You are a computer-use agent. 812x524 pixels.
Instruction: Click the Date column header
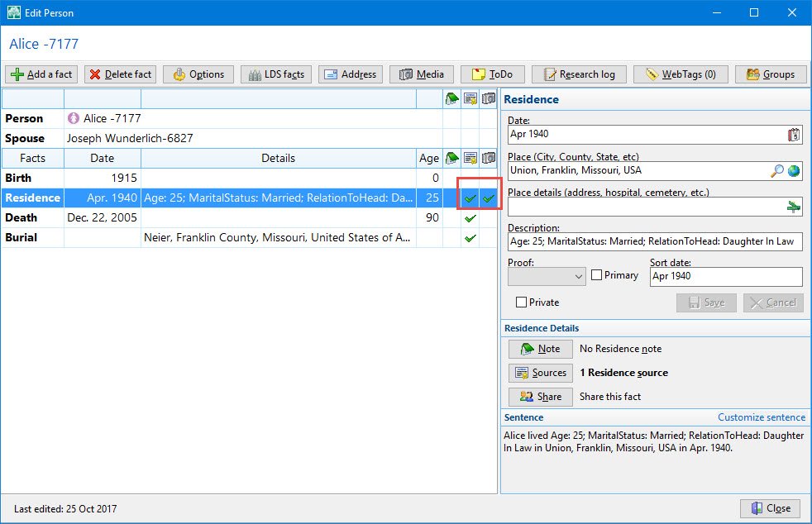pyautogui.click(x=102, y=158)
